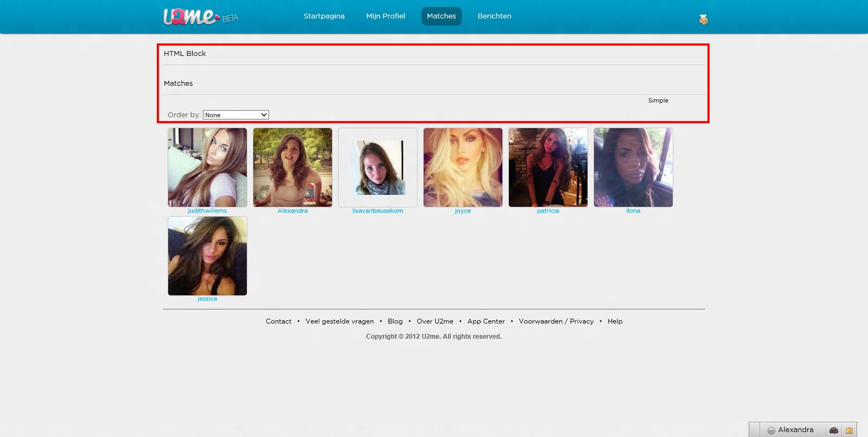
Task: Open the App Center footer link
Action: pyautogui.click(x=486, y=321)
